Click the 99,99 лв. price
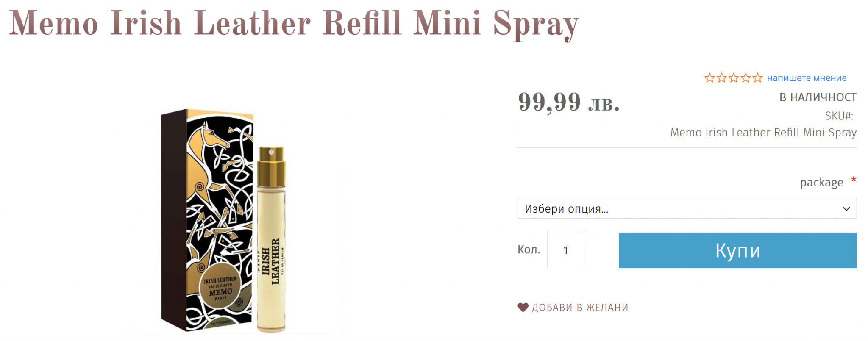 [x=569, y=102]
